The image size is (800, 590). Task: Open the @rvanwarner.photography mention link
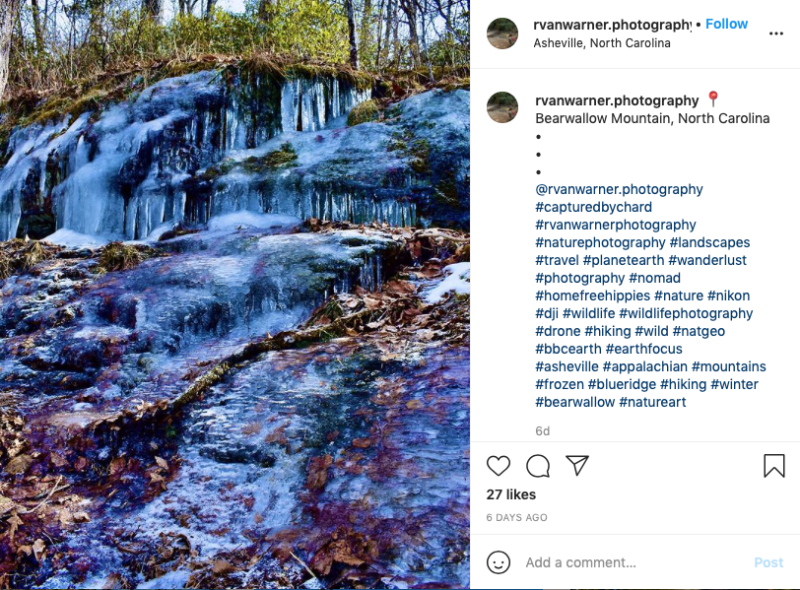pos(619,189)
